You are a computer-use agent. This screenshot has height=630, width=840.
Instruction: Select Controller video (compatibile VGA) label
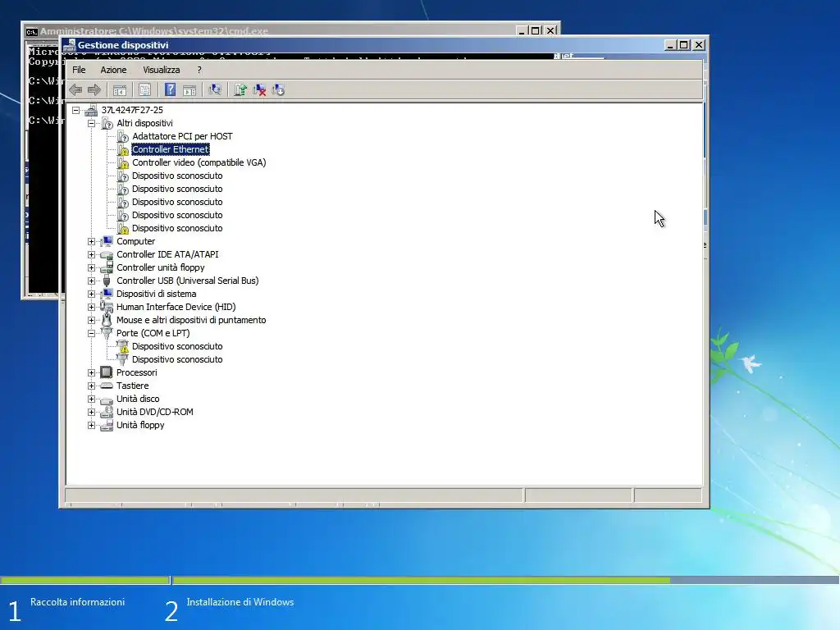tap(199, 163)
